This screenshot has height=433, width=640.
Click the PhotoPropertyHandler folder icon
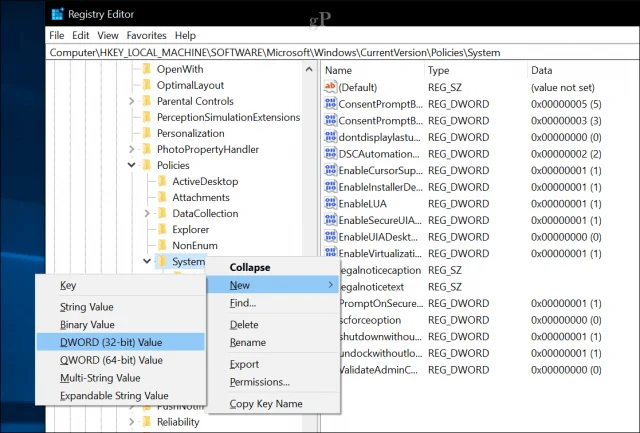147,149
